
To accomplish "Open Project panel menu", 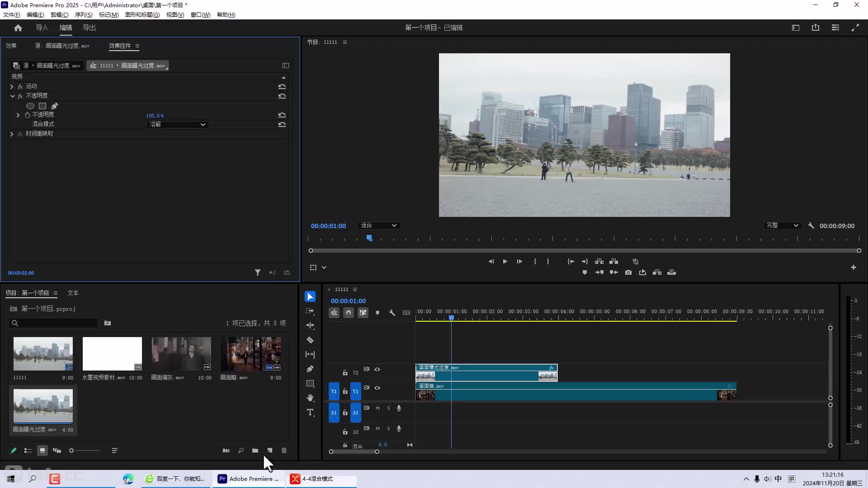I will (x=56, y=293).
